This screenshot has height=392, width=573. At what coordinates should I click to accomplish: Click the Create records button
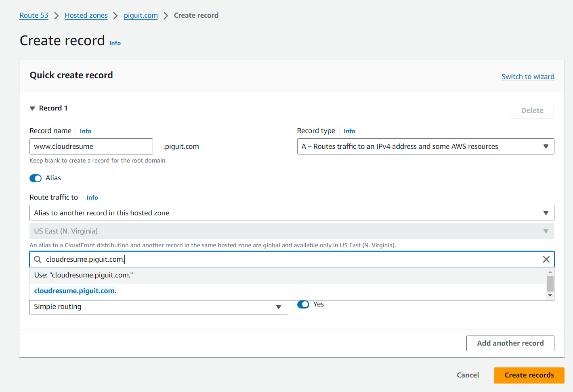click(529, 375)
